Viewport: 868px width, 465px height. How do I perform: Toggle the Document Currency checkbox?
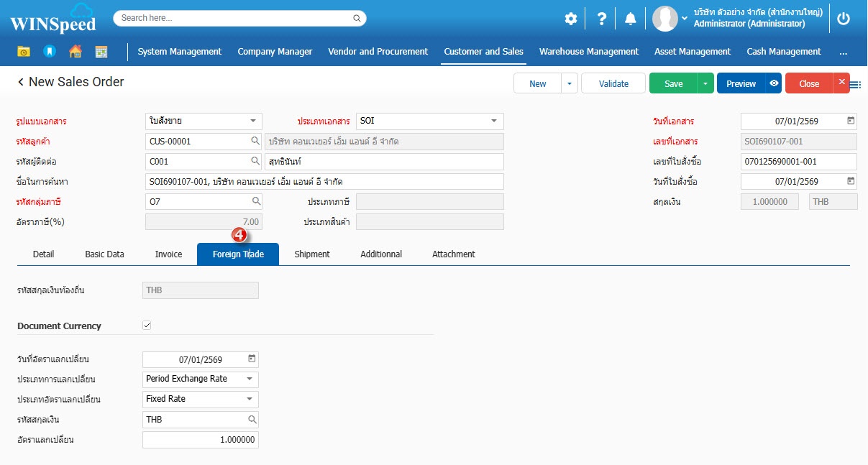(147, 326)
